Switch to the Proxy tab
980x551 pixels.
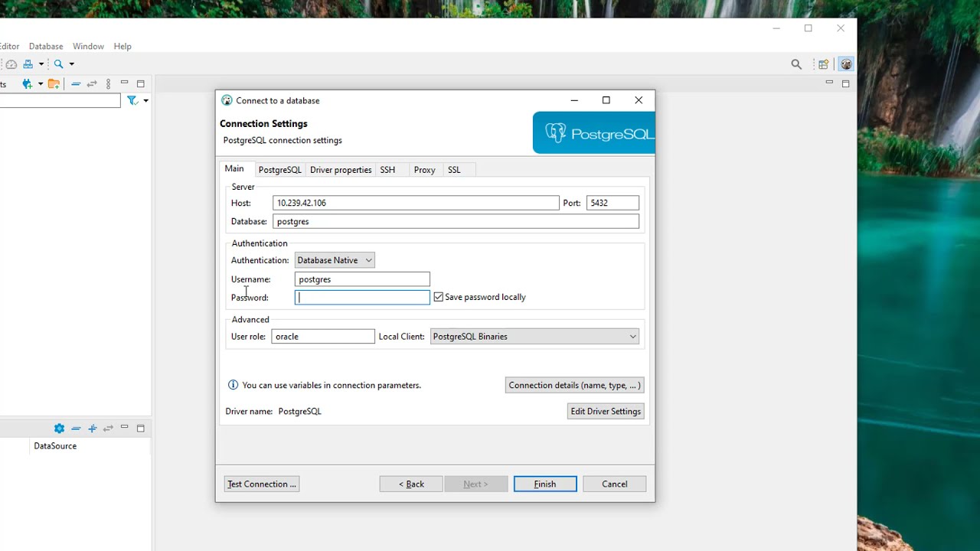[x=424, y=170]
